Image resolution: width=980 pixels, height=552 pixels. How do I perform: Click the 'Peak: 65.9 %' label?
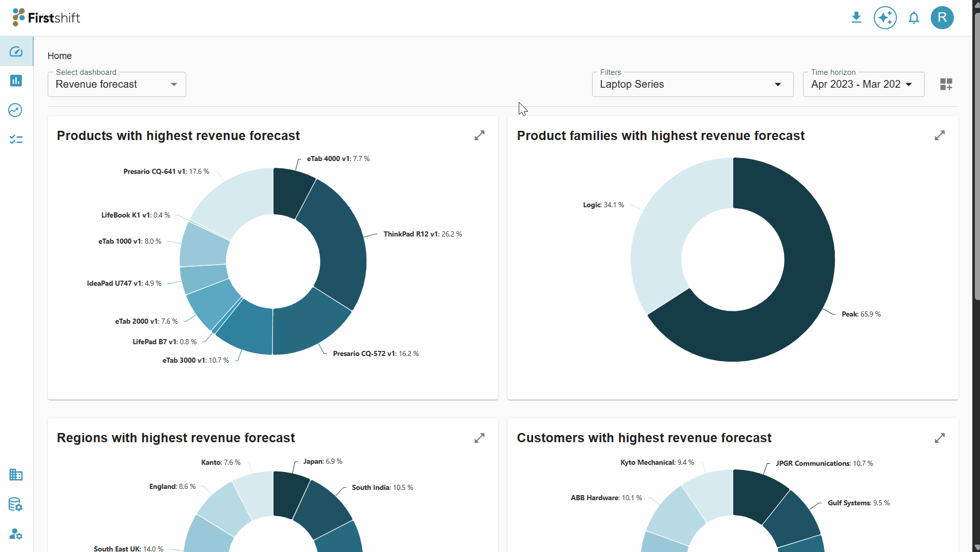point(861,314)
